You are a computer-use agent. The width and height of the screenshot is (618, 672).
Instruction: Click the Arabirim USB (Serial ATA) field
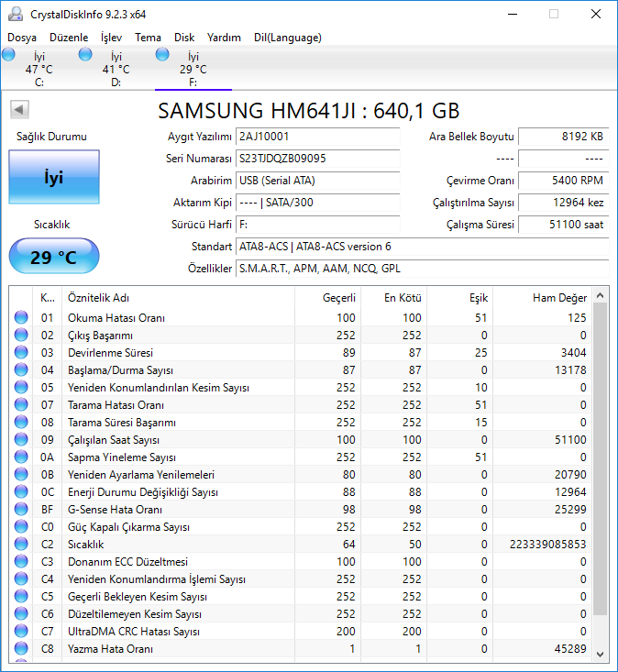pos(317,181)
